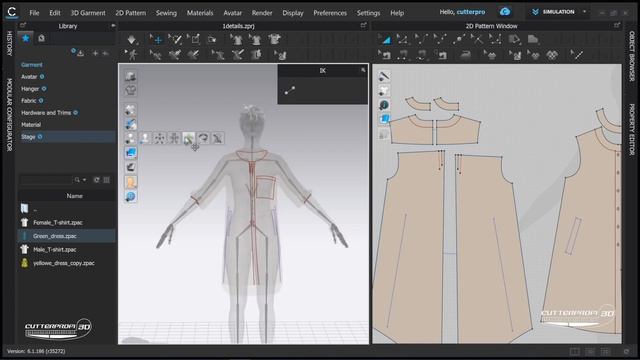
Task: Click the first shirt icon in the 3D toolbar top row
Action: [236, 40]
